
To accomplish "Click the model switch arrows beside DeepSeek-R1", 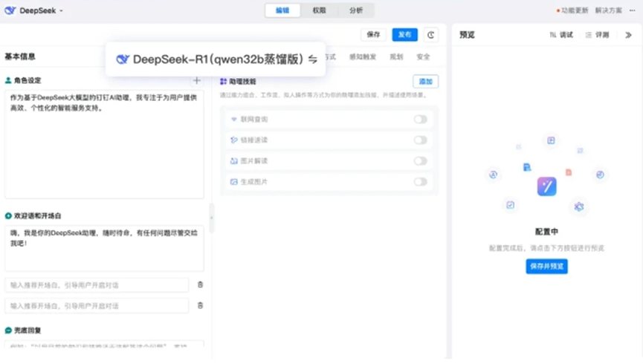I will [x=312, y=59].
